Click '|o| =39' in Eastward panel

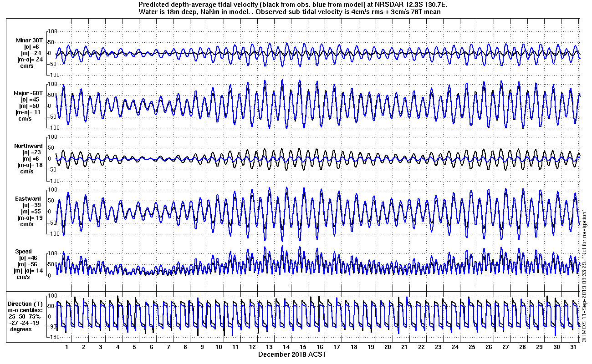tap(32, 205)
